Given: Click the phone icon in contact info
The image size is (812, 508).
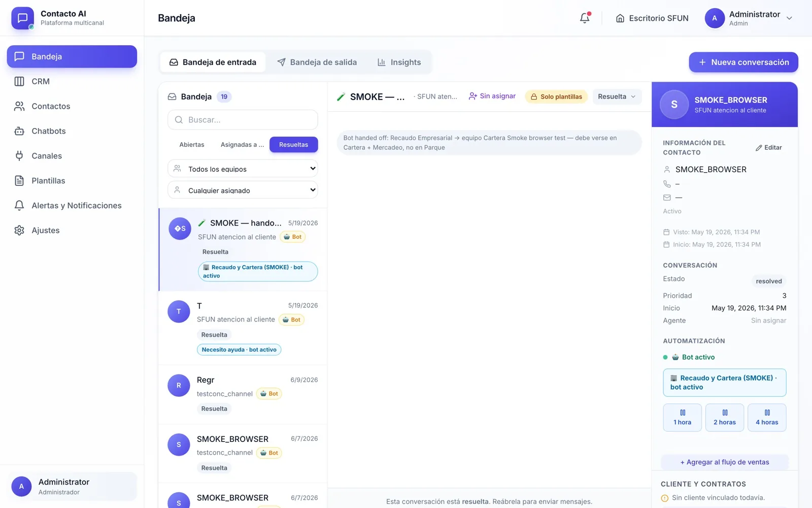Looking at the screenshot, I should click(x=667, y=184).
